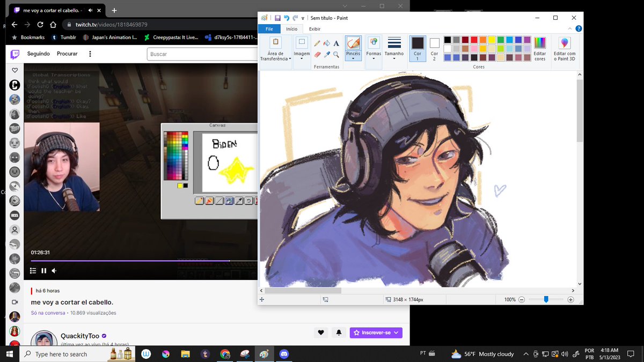644x362 pixels.
Task: Click Editar com o Paint 3D icon
Action: (565, 43)
